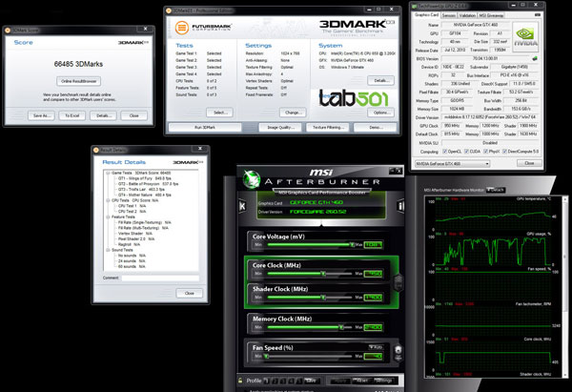Open Afterburner Settings button
Viewport: 572px width, 392px height.
pos(384,381)
